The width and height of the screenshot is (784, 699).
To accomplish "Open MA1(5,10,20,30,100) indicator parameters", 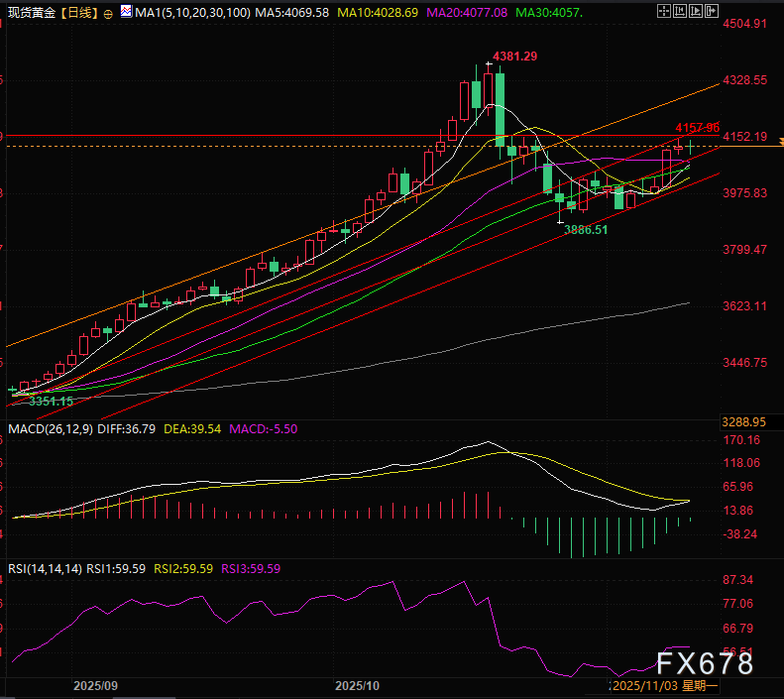I will [187, 12].
